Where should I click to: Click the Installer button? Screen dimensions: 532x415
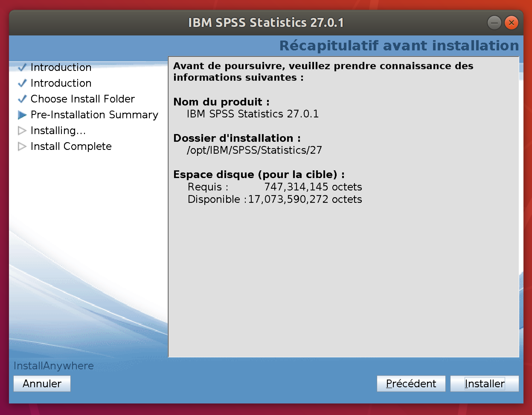click(484, 384)
